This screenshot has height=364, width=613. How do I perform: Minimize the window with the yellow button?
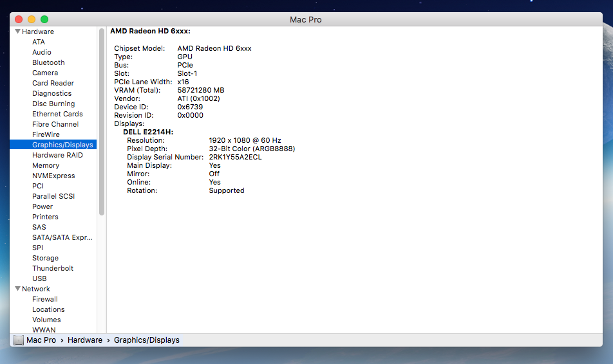(x=32, y=19)
